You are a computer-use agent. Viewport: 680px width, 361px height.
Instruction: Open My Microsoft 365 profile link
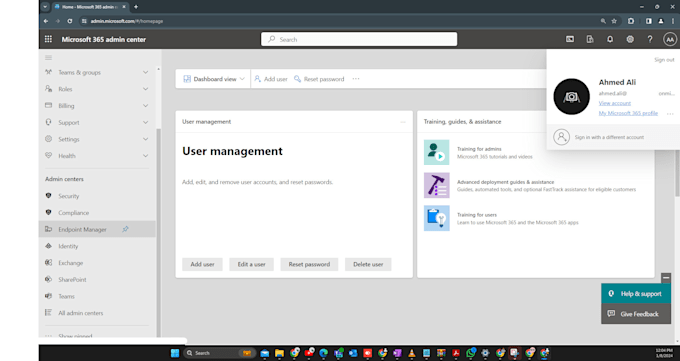[628, 113]
